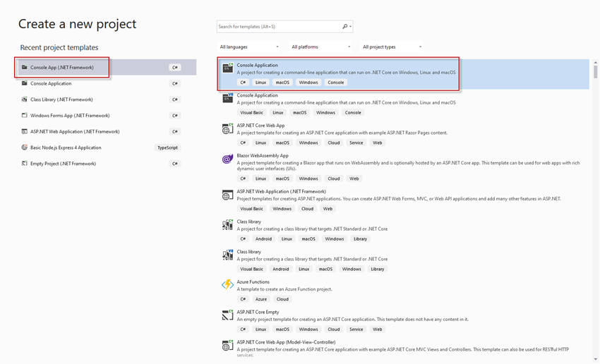Select the highlighted C# Console Application title

[257, 65]
